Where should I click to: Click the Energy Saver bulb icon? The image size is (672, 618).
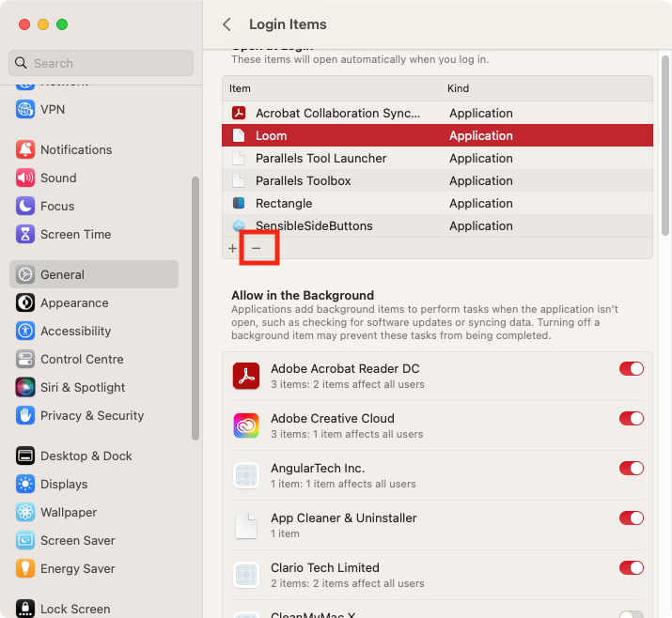[x=25, y=569]
